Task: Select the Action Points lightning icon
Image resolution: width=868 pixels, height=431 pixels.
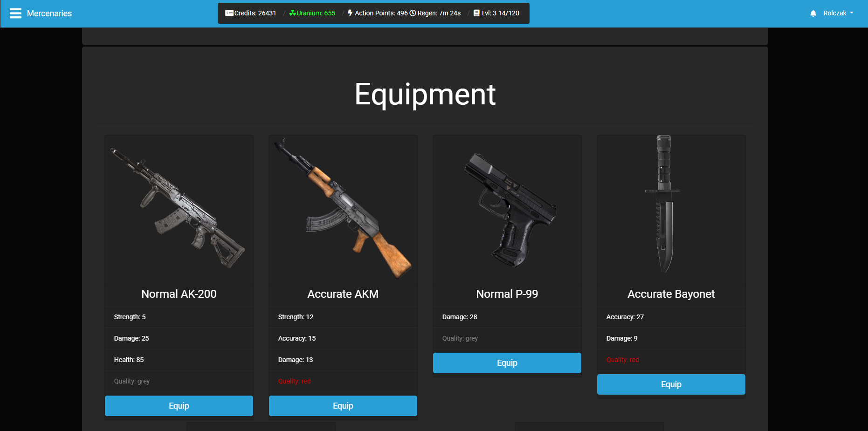Action: point(350,13)
